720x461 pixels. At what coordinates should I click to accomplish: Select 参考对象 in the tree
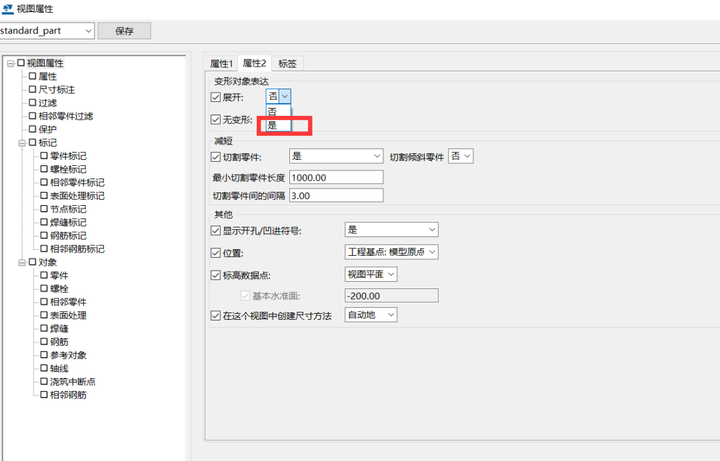(x=68, y=356)
